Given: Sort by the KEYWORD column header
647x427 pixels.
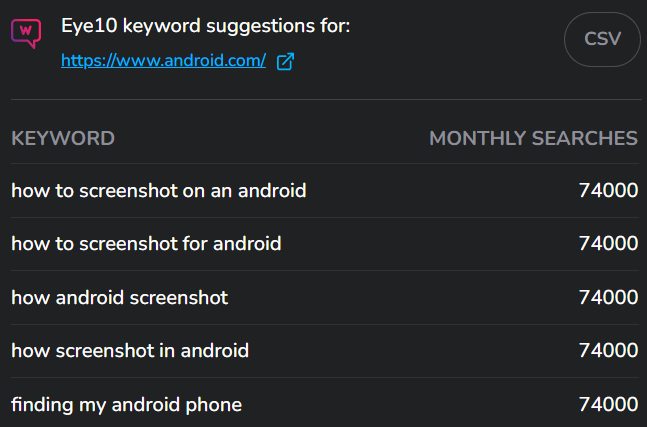Looking at the screenshot, I should pos(63,138).
